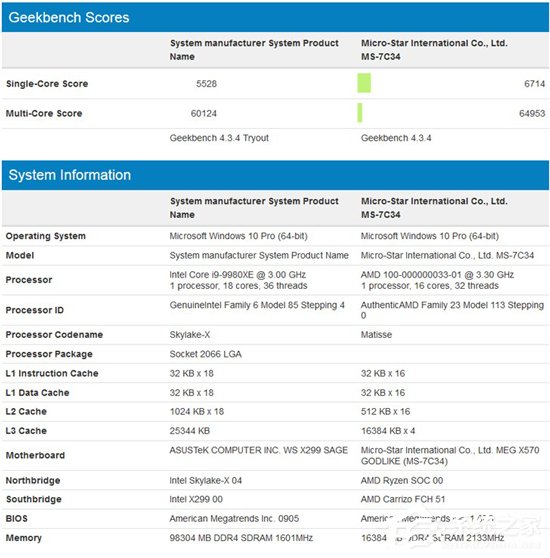
Task: Click the 16384 KB x 4 value
Action: (x=388, y=431)
